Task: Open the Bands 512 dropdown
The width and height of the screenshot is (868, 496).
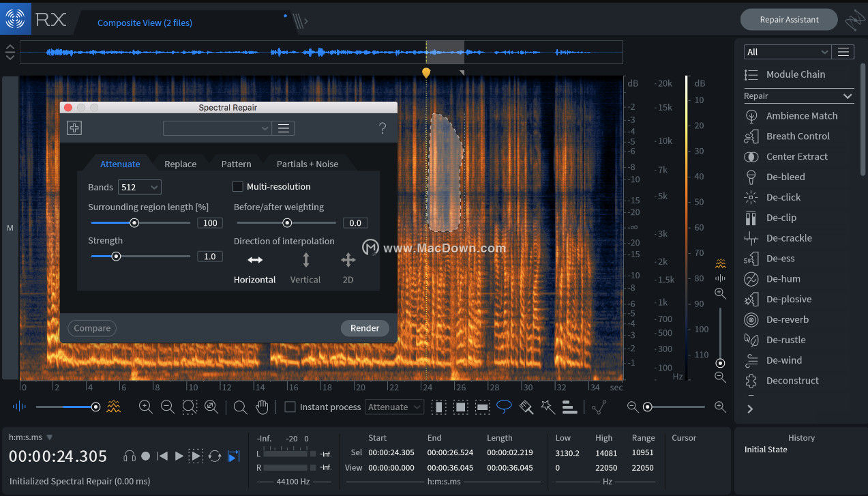Action: pos(139,187)
